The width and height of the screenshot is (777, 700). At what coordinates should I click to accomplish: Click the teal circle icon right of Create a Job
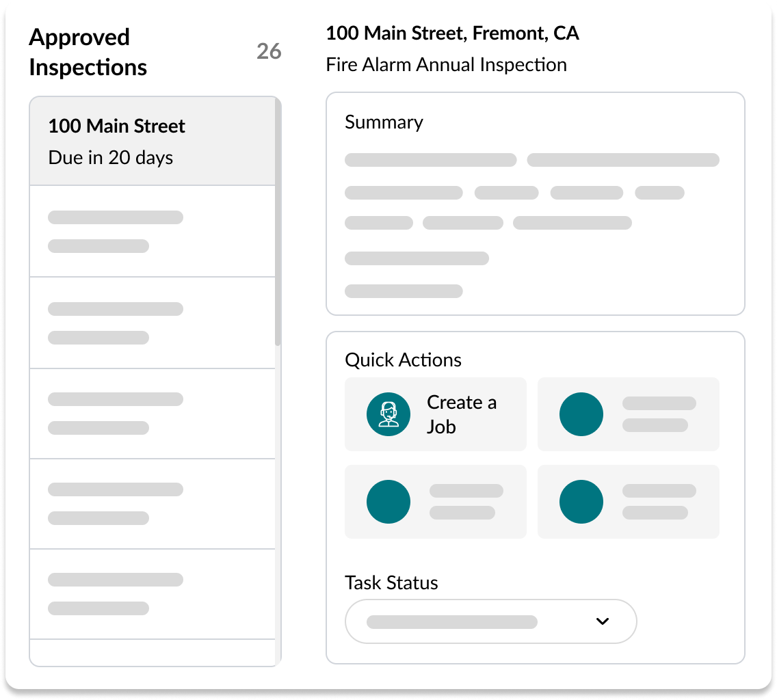pos(581,414)
